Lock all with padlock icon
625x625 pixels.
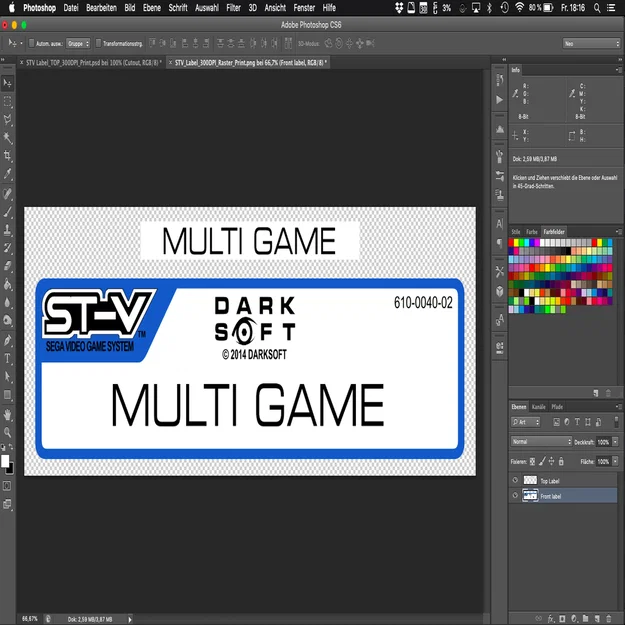click(x=561, y=462)
